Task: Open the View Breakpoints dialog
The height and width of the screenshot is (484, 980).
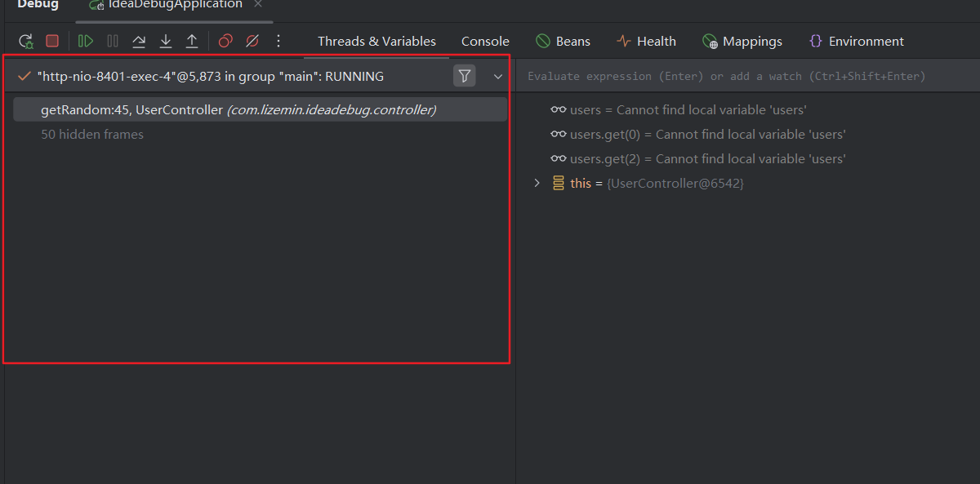Action: pyautogui.click(x=226, y=41)
